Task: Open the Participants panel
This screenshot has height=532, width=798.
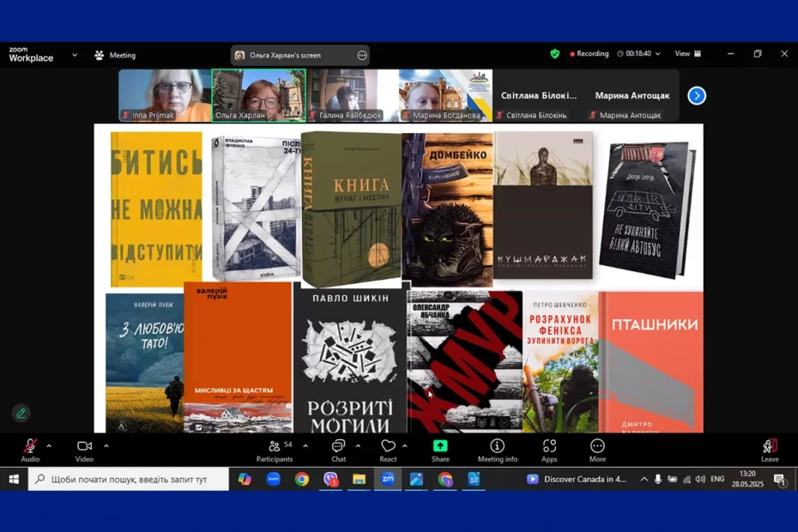Action: (x=275, y=450)
